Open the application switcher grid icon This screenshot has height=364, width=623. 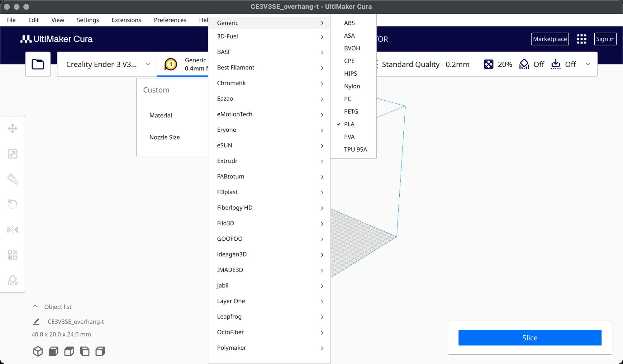coord(581,39)
